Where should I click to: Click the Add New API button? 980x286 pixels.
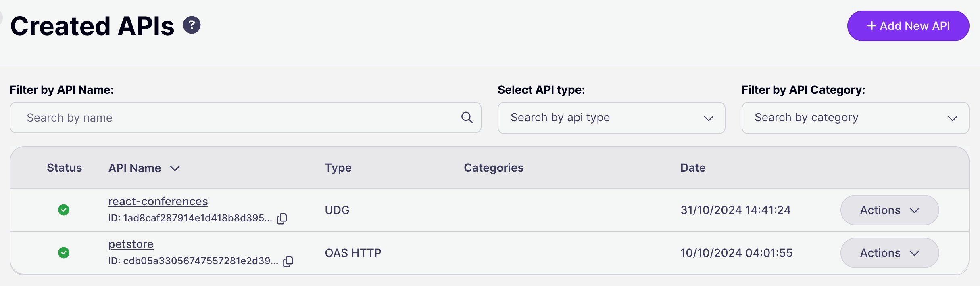[908, 25]
